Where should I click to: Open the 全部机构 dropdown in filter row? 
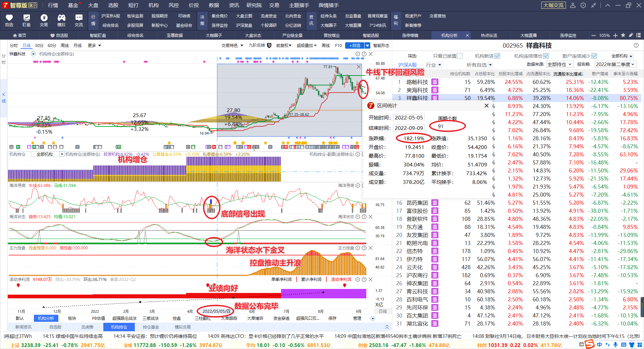(622, 56)
